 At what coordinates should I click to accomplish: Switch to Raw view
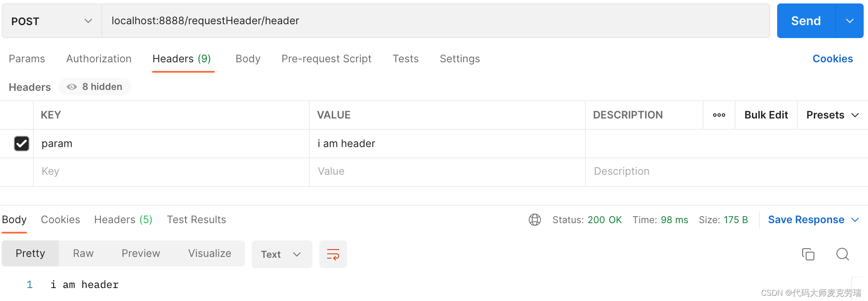[83, 253]
